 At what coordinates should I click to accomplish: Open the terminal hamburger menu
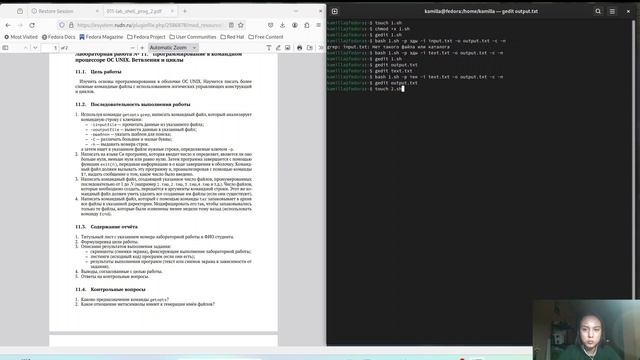click(612, 11)
